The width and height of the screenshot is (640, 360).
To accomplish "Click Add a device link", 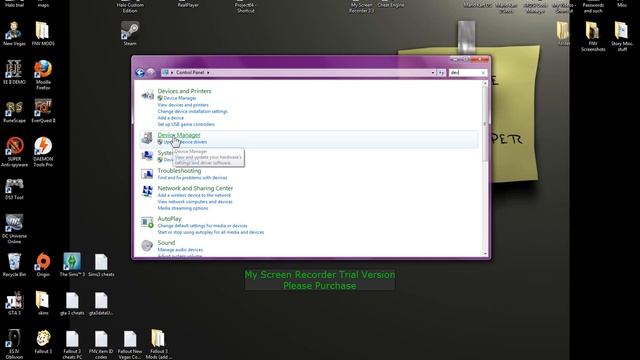I will coord(171,118).
